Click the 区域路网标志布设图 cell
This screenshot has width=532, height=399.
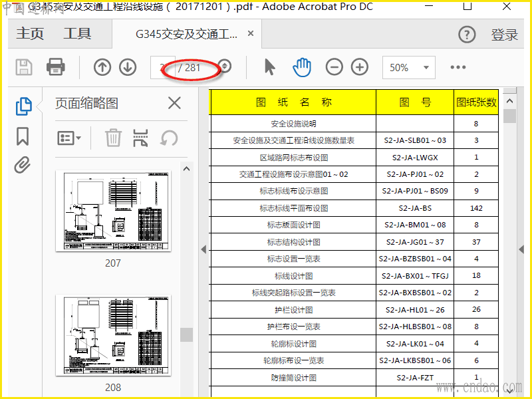(x=293, y=158)
